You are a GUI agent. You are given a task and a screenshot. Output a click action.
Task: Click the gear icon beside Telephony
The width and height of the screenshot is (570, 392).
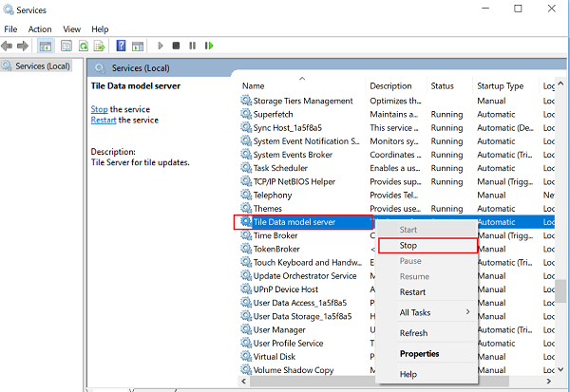246,195
